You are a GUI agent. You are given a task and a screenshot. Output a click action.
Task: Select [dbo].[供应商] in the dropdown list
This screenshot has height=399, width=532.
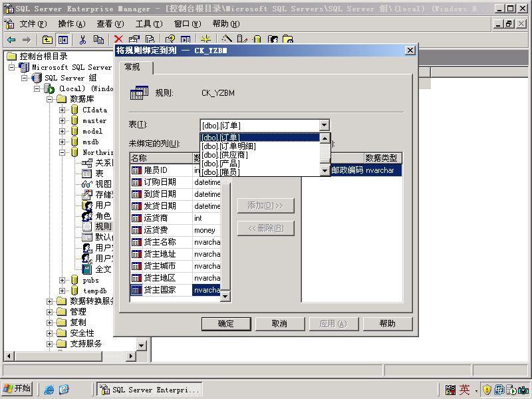pyautogui.click(x=225, y=155)
